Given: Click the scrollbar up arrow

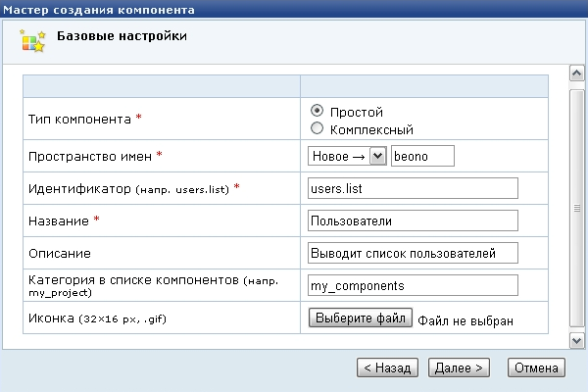Looking at the screenshot, I should tap(577, 73).
